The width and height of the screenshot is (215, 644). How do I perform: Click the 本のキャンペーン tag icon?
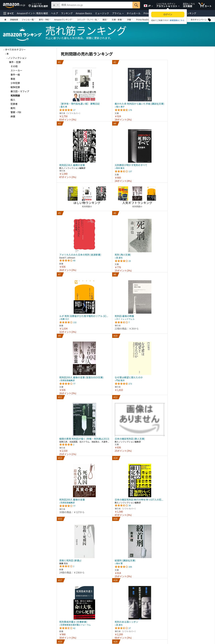point(209,20)
